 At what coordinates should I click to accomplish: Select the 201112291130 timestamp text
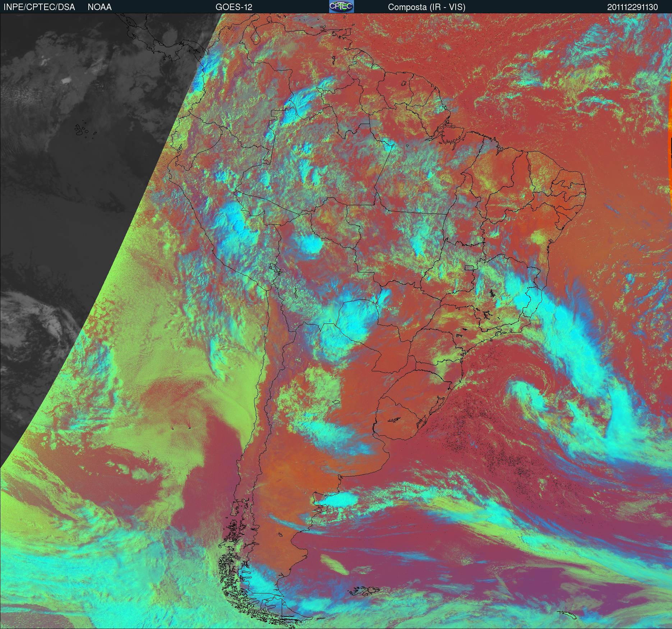(x=633, y=7)
